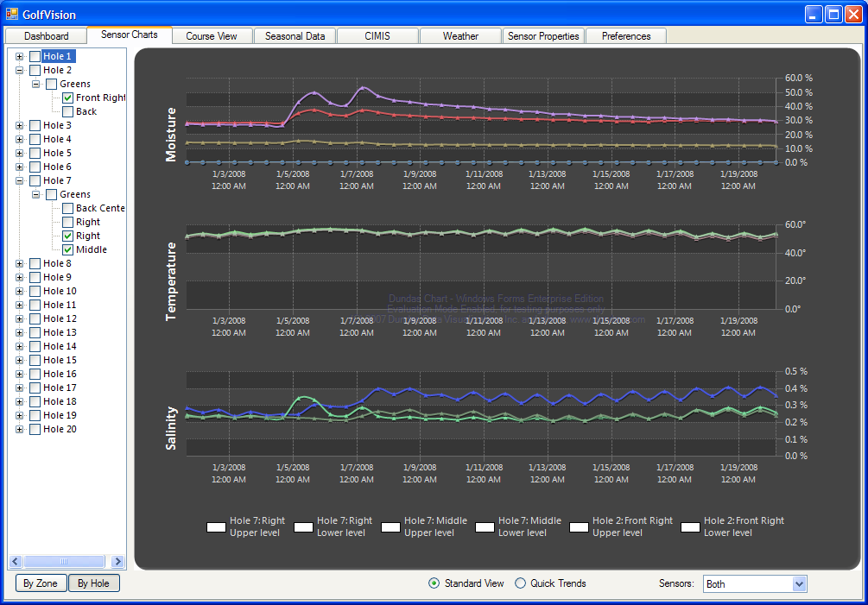The height and width of the screenshot is (605, 868).
Task: Select the Hole 15 tree label
Action: click(x=60, y=361)
